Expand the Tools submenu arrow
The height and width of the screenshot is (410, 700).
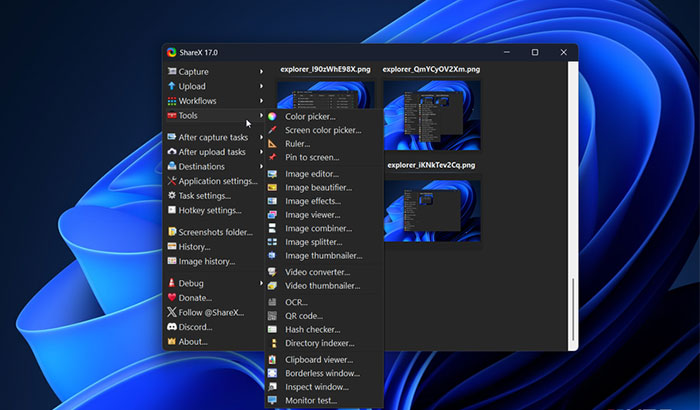[x=261, y=115]
